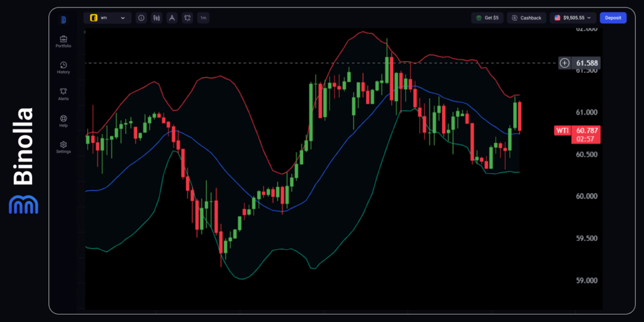Click the 60.000 price axis label
Viewport: 644px width, 322px height.
tap(587, 197)
